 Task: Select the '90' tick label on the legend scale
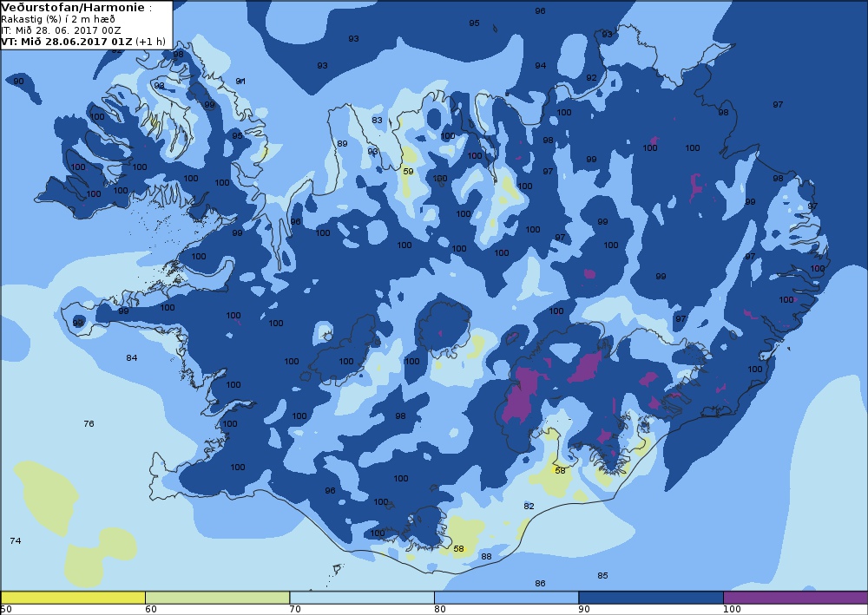[x=584, y=610]
